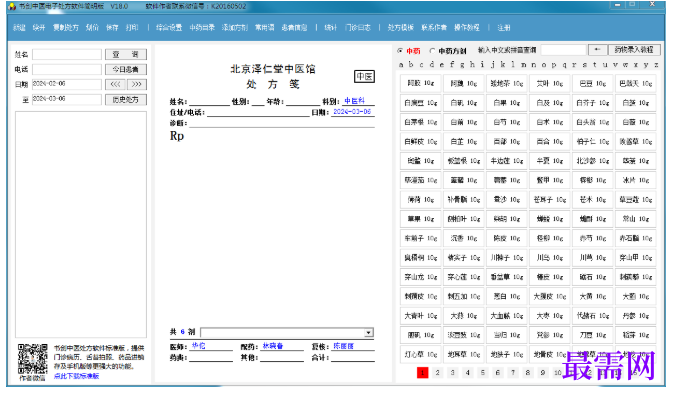
Task: Click the prescription date 2024-03-06 value
Action: (352, 112)
